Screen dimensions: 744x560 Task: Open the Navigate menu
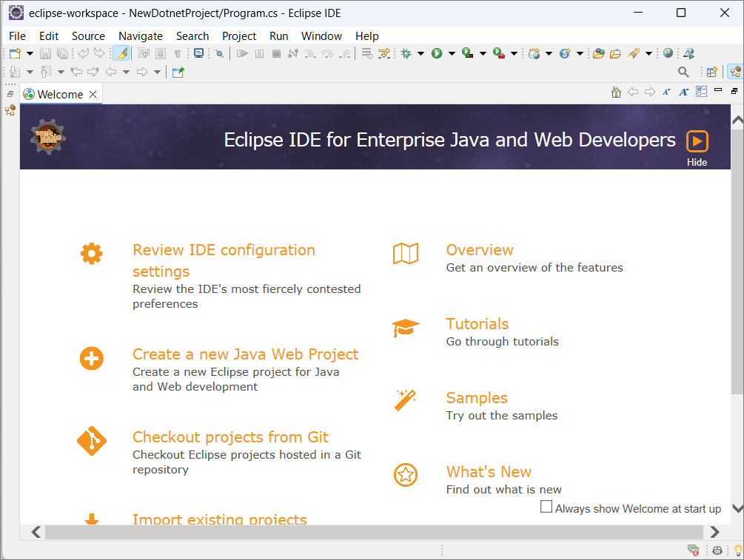tap(141, 36)
